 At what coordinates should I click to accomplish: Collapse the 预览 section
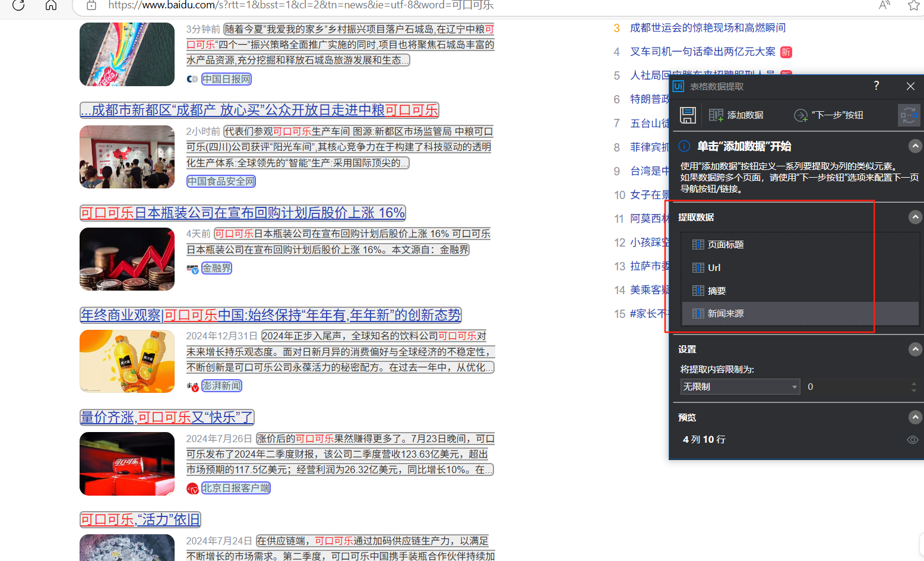click(915, 418)
